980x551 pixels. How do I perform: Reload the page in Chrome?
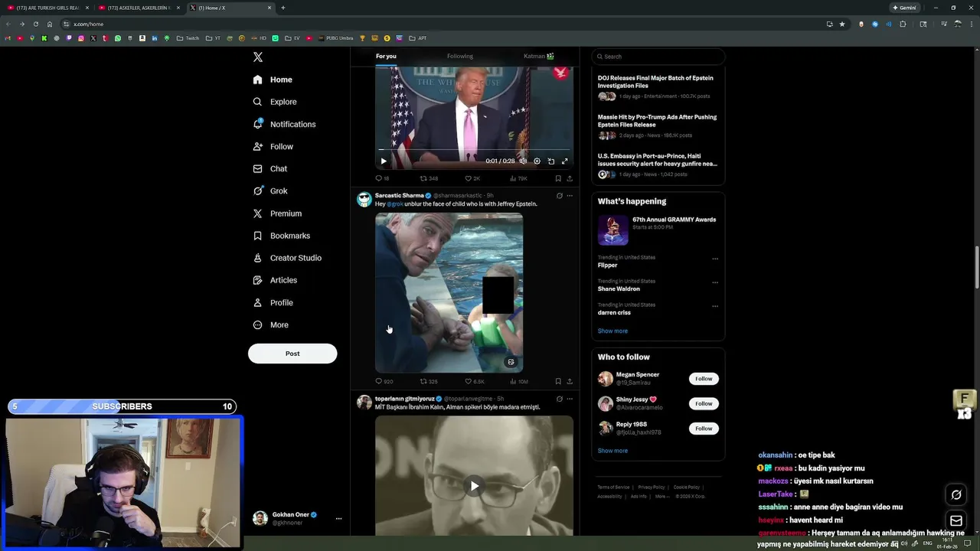pyautogui.click(x=35, y=24)
